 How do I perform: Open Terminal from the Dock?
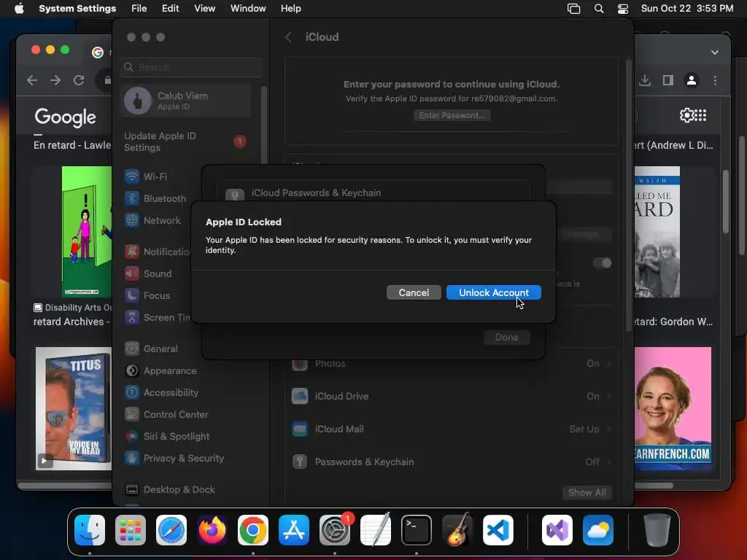[x=417, y=530]
